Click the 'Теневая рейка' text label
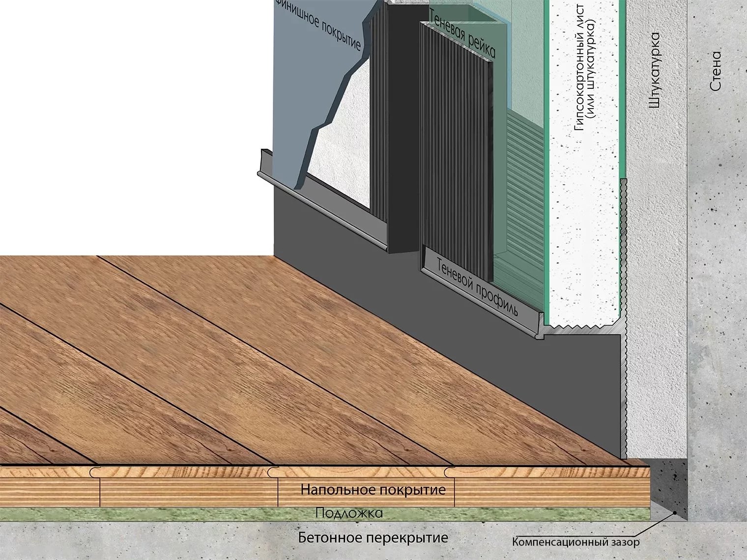 pyautogui.click(x=462, y=33)
